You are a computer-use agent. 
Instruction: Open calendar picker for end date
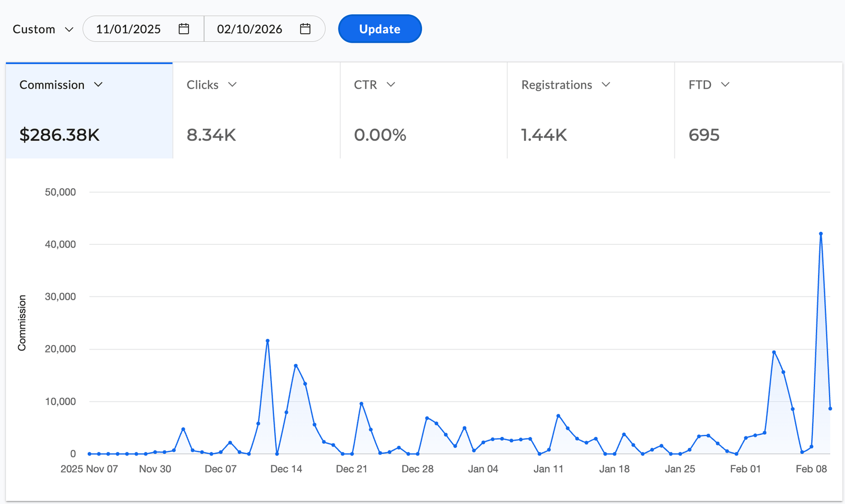[305, 29]
